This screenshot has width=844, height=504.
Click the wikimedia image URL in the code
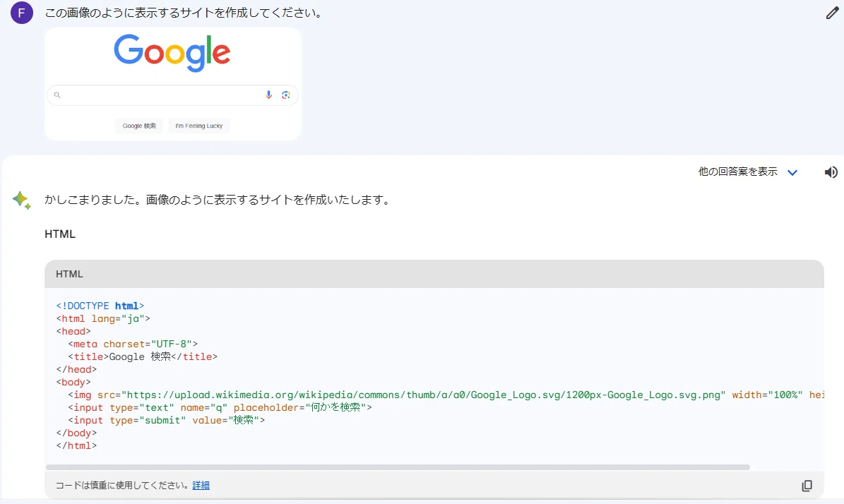423,395
